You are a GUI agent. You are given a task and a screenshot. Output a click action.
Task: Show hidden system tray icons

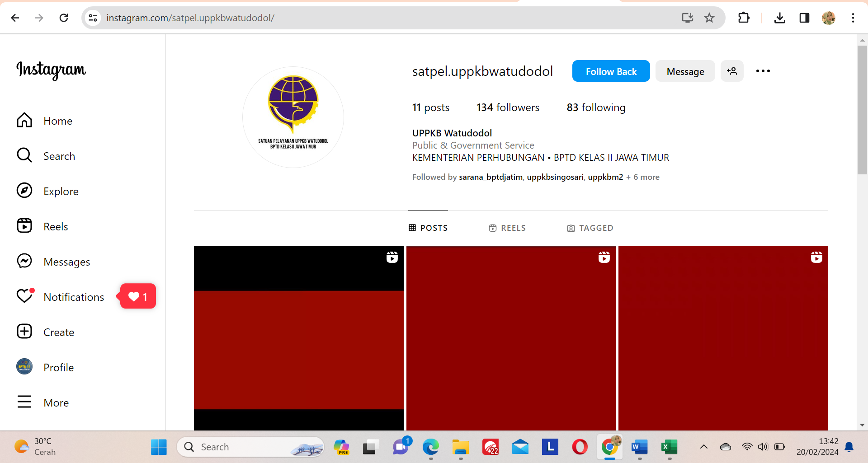tap(703, 447)
